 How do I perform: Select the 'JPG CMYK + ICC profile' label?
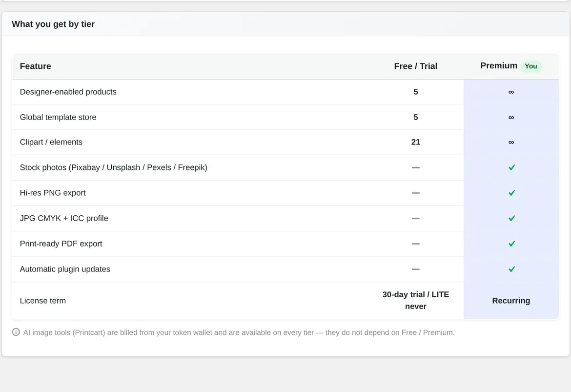coord(64,218)
